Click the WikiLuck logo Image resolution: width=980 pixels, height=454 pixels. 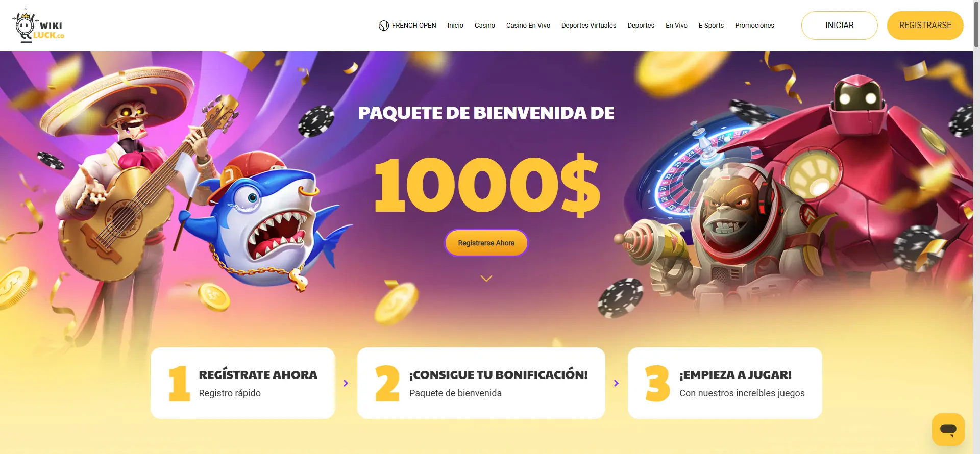click(39, 26)
